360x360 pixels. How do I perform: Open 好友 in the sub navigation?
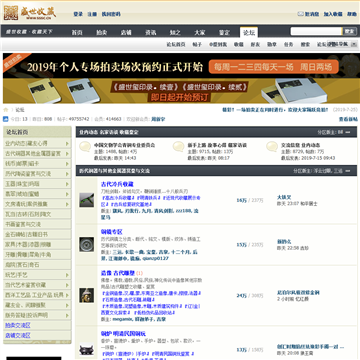255,44
